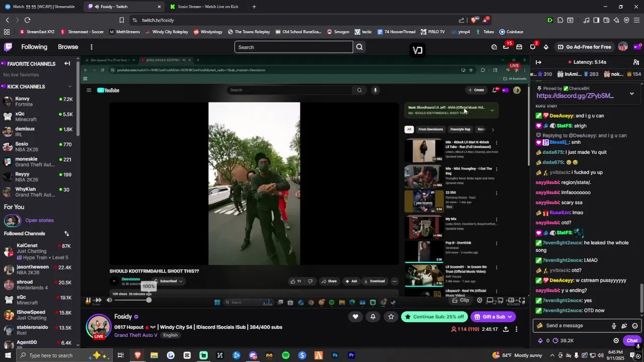Open channel points 39.2K balance
The height and width of the screenshot is (362, 644).
tap(563, 340)
